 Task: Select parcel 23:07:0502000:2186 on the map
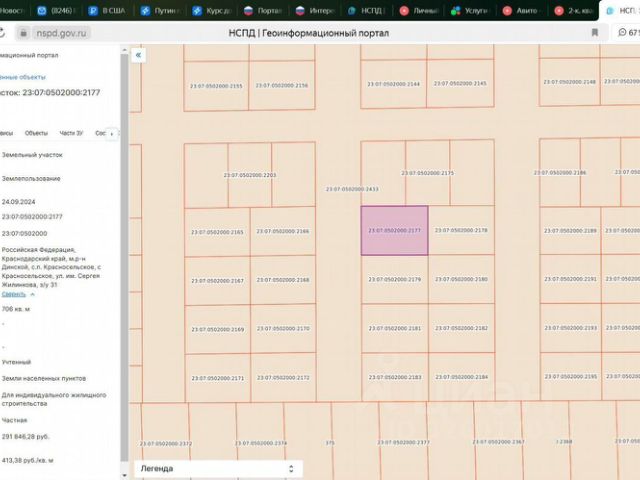tap(560, 173)
